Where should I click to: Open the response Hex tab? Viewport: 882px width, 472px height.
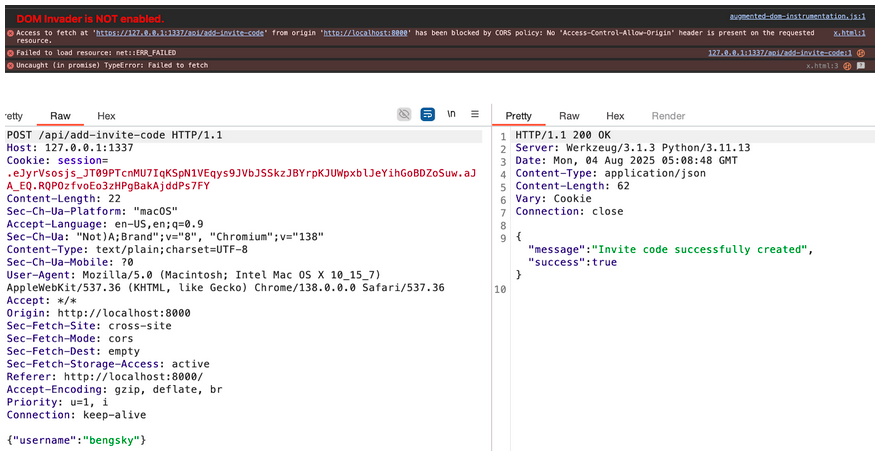point(615,116)
